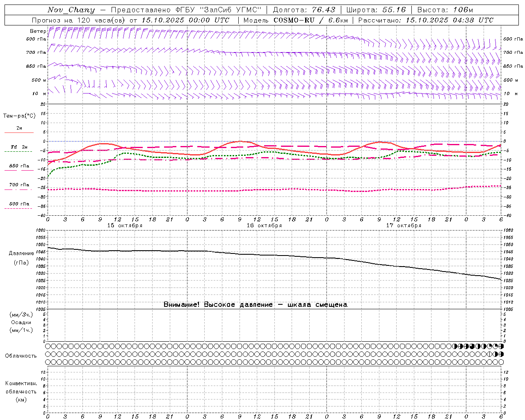Click the Конвективн. convective cloud label

(21, 383)
